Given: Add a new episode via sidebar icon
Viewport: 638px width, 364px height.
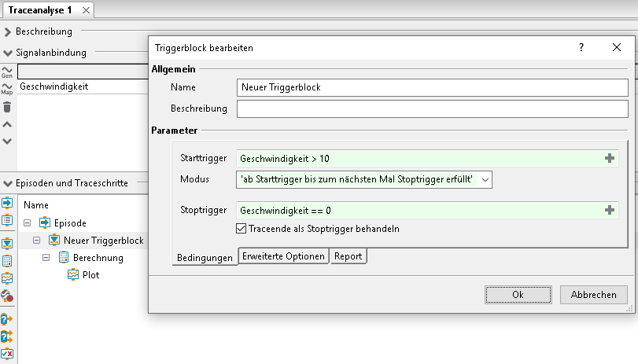Looking at the screenshot, I should [7, 203].
